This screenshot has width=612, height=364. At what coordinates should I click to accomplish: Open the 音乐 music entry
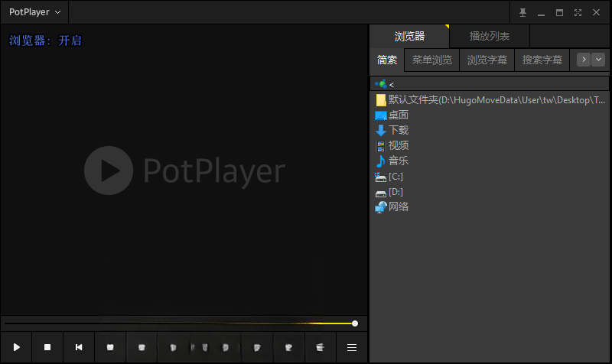[392, 161]
